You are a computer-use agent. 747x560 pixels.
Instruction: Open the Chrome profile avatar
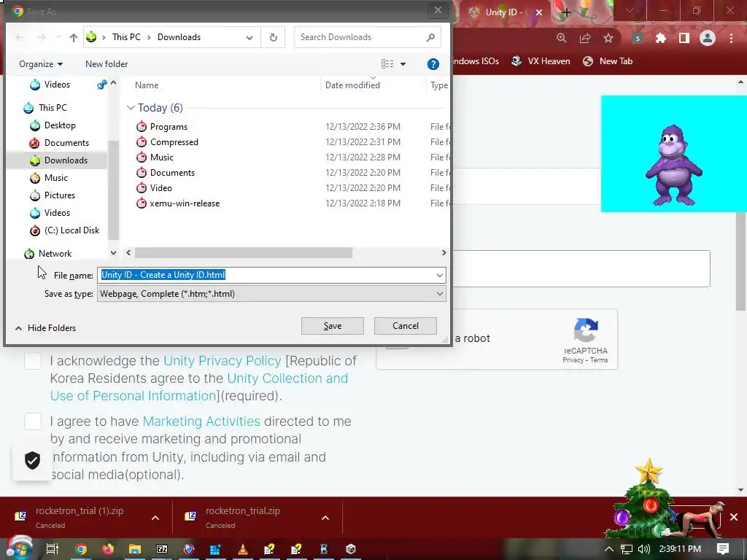(708, 38)
